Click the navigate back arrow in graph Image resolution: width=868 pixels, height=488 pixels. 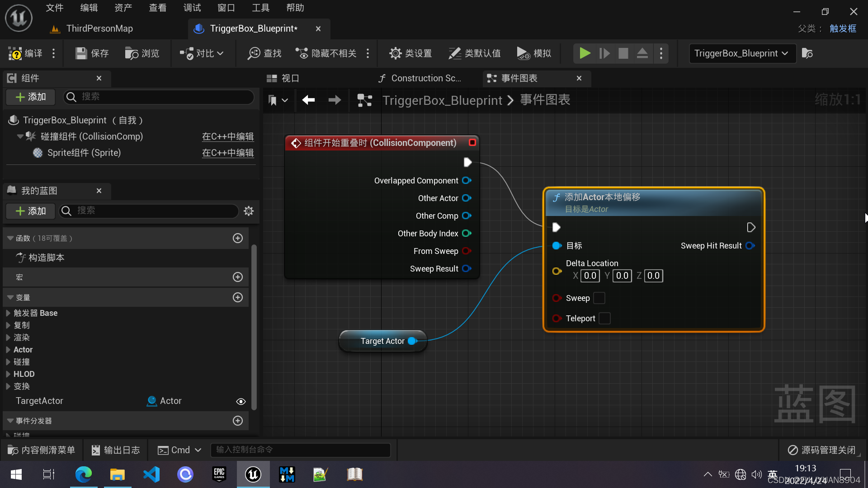point(309,100)
